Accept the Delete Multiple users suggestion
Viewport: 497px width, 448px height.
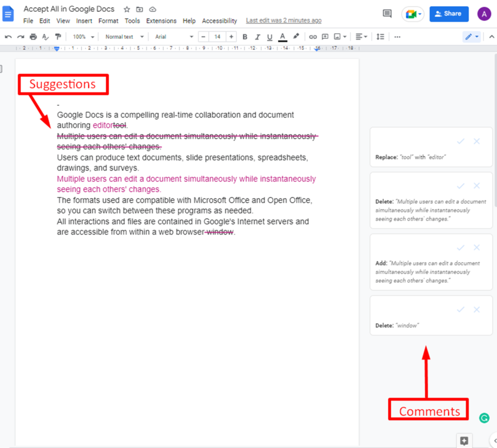tap(461, 186)
